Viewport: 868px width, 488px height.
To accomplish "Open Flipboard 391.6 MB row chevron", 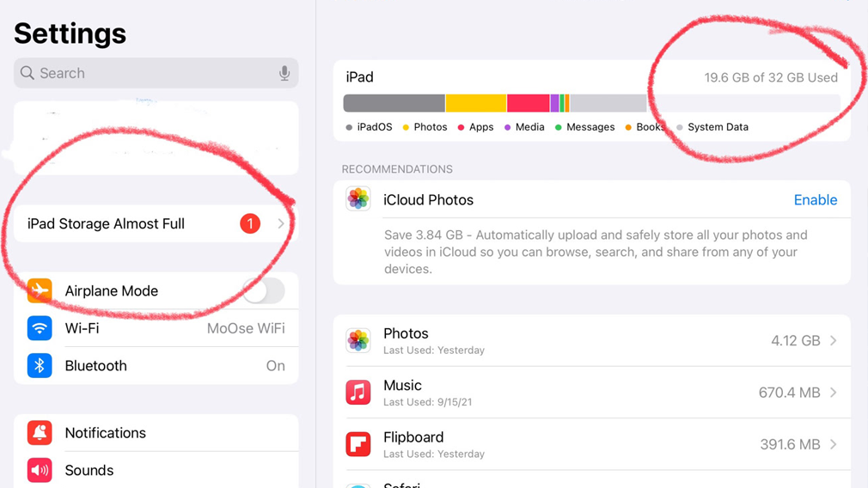I will point(833,444).
